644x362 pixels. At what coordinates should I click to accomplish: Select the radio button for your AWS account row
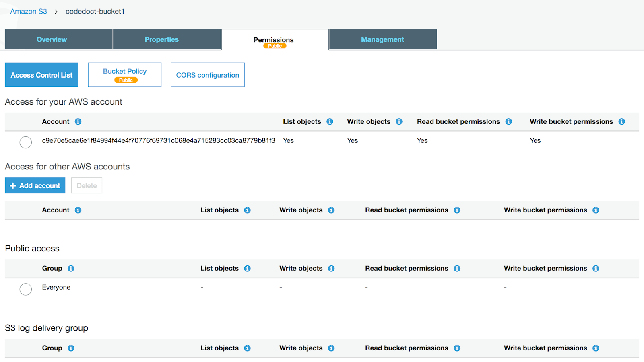[26, 142]
